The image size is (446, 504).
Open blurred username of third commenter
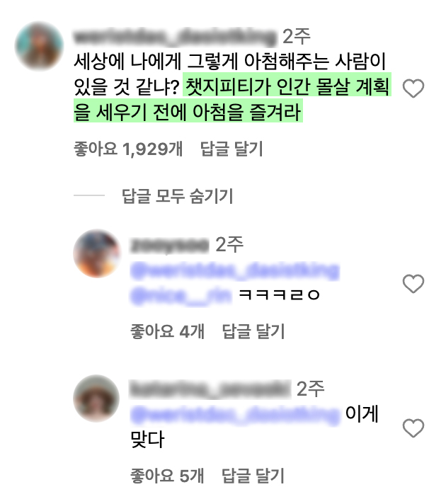tap(210, 389)
